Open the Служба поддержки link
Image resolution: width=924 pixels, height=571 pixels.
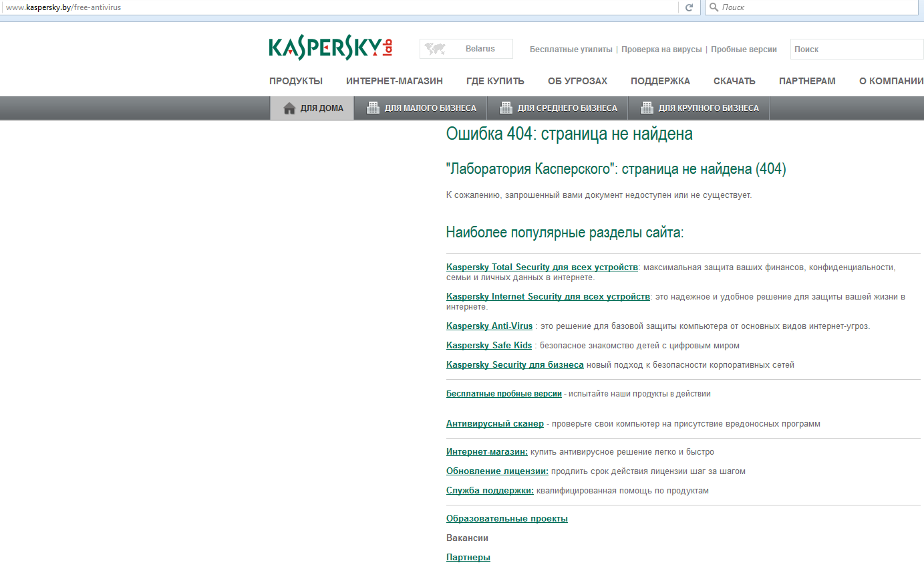point(490,491)
